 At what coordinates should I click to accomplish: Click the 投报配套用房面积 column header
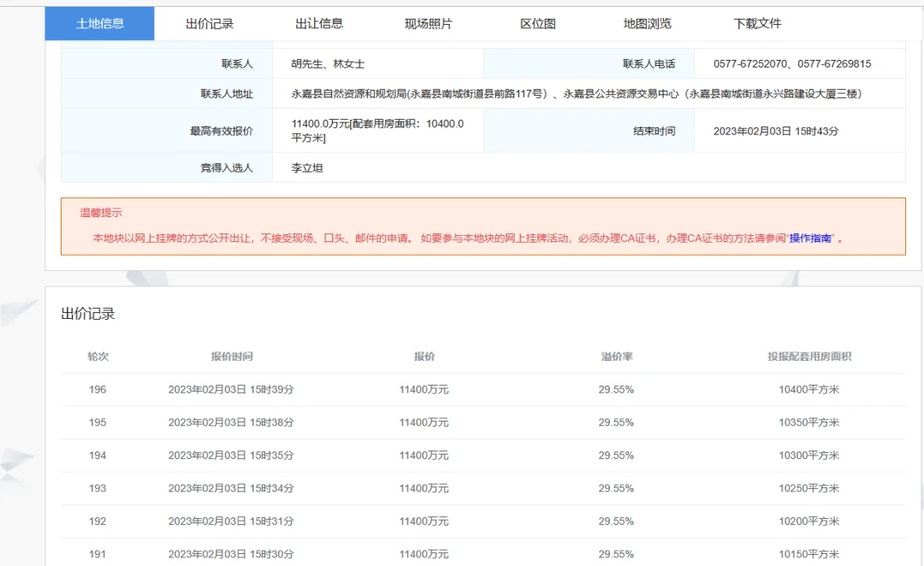[x=809, y=357]
